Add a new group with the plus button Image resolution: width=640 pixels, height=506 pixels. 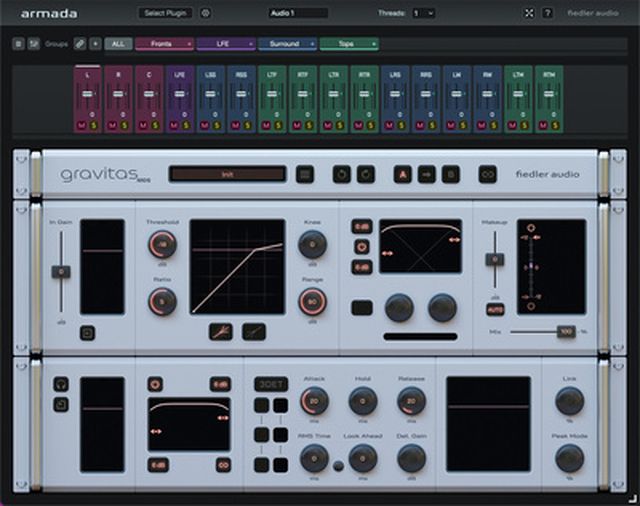coord(96,44)
